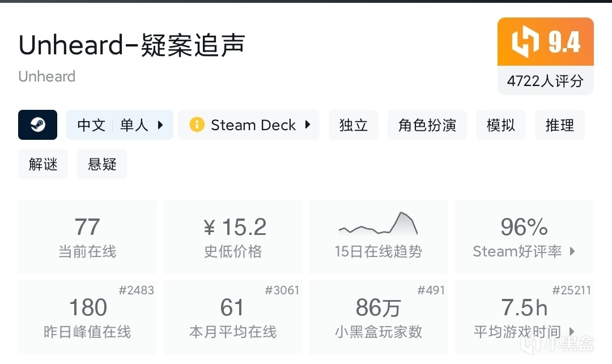
Task: Select the 独立 tag
Action: 354,125
